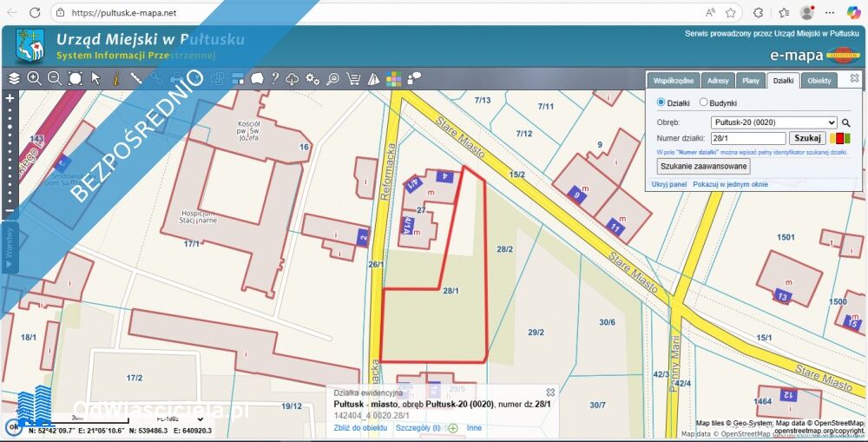Viewport: 868px width, 442px height.
Task: Switch to the Współrzędne tab
Action: coord(673,81)
